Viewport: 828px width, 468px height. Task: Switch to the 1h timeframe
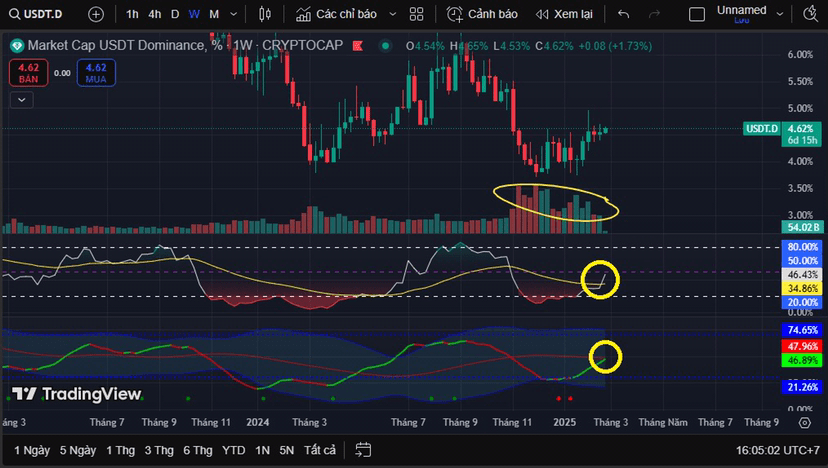(132, 14)
